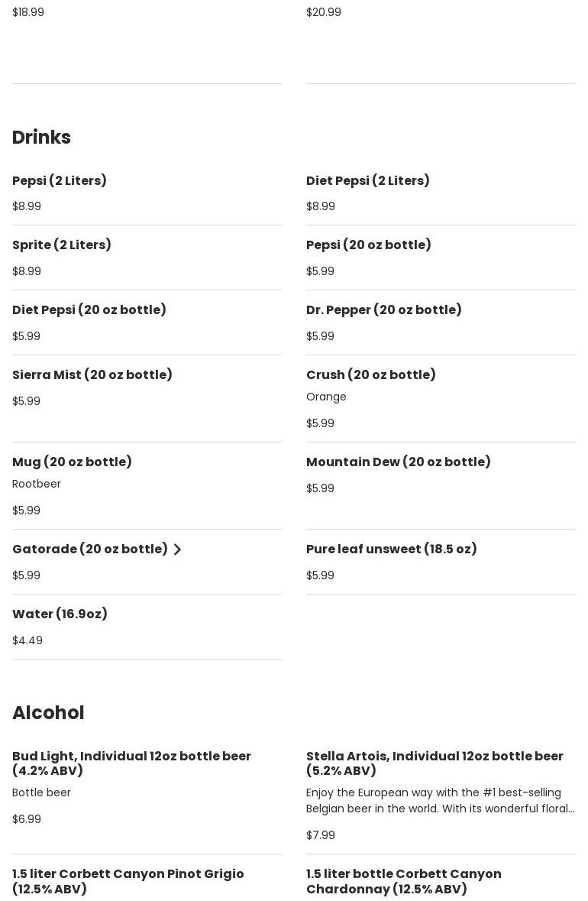Select Pepsi (2 Liters) menu item

[x=60, y=181]
